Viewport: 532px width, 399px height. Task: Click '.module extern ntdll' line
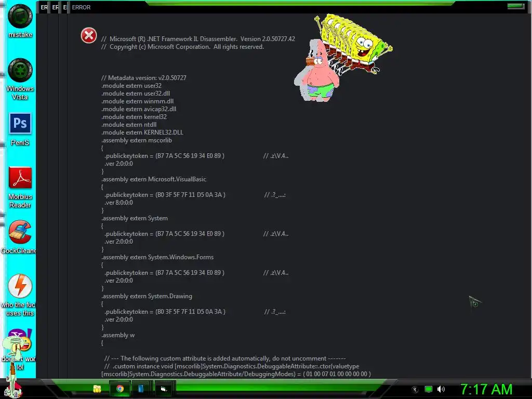click(129, 125)
